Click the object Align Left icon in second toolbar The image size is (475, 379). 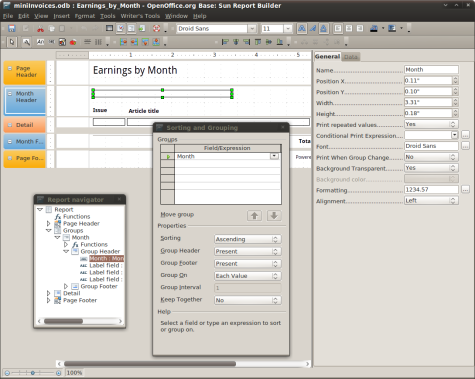click(225, 42)
